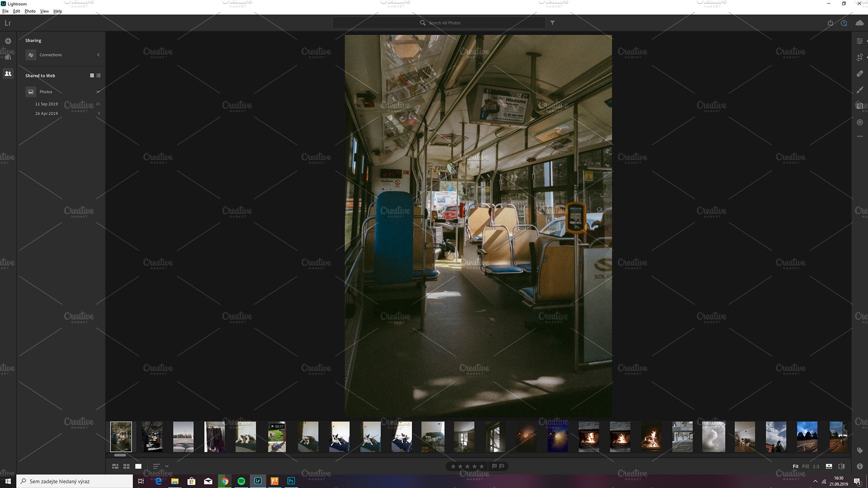Switch Shared to Web to detailed list view
This screenshot has width=868, height=488.
[x=99, y=76]
